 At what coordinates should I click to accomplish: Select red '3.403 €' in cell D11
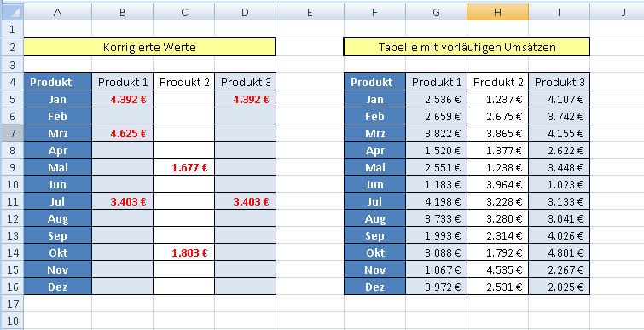245,201
